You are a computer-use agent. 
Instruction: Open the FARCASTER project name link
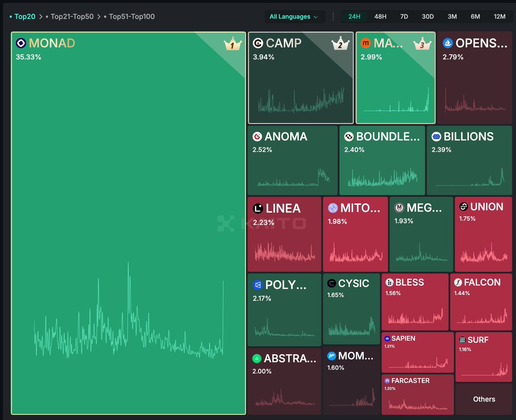411,381
